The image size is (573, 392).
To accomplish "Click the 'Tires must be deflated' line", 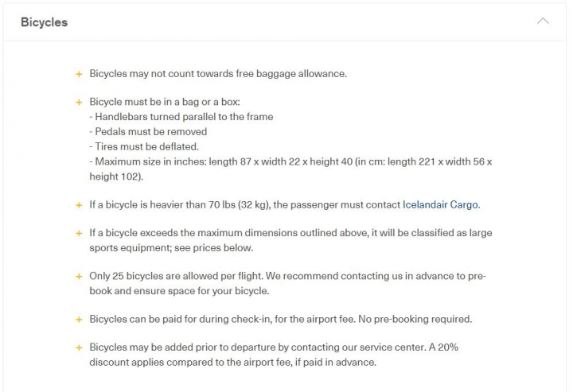I will coord(144,147).
